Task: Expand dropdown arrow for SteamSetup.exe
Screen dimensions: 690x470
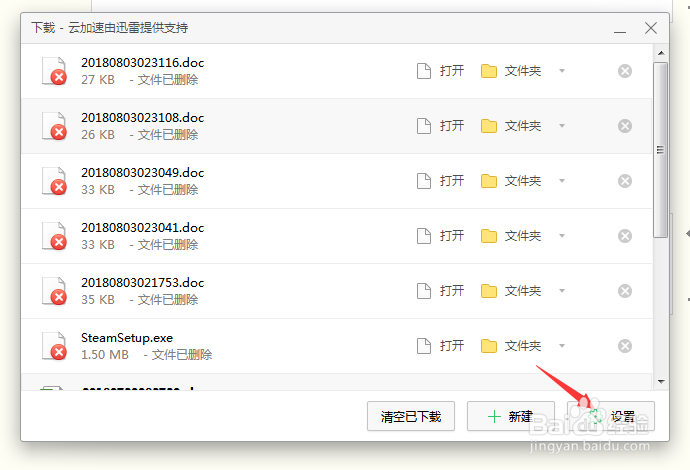Action: pos(562,346)
